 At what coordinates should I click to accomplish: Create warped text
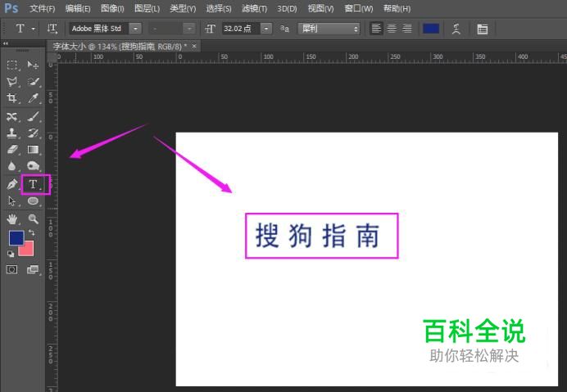coord(456,29)
